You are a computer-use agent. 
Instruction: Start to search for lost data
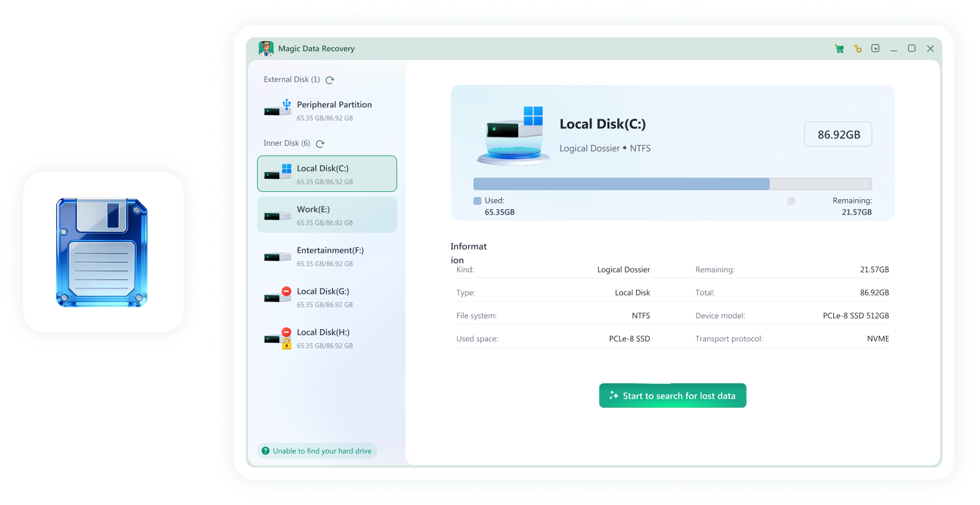point(673,395)
